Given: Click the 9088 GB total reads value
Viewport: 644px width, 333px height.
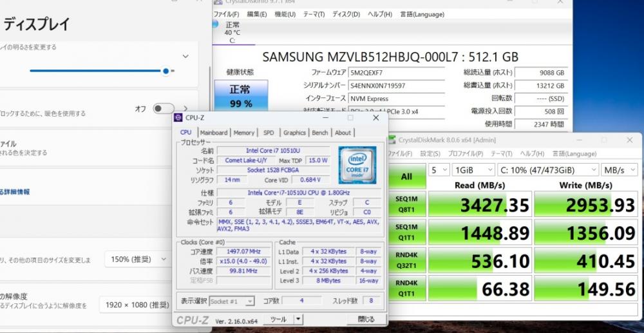Looking at the screenshot, I should click(x=541, y=73).
